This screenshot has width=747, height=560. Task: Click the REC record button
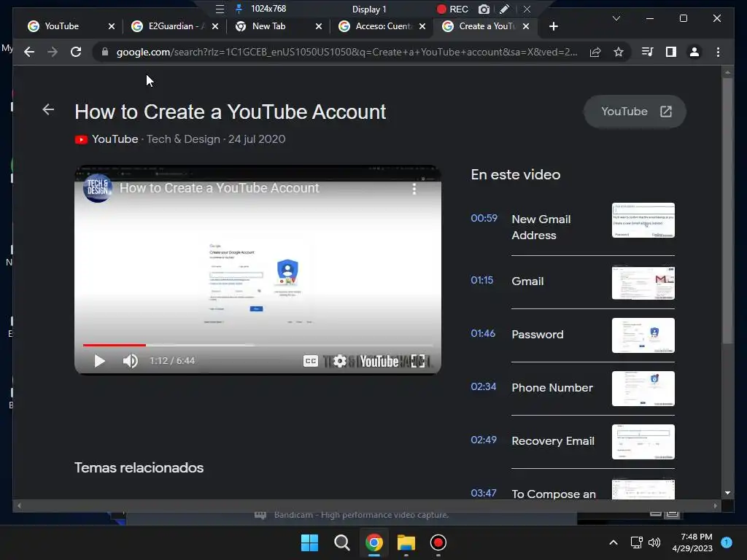click(x=452, y=9)
